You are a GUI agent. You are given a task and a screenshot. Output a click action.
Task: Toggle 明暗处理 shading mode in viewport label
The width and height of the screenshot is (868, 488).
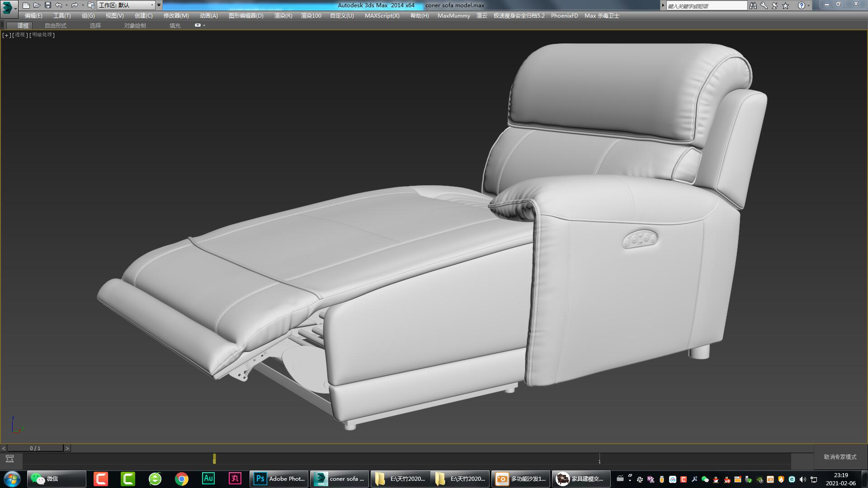pyautogui.click(x=42, y=35)
